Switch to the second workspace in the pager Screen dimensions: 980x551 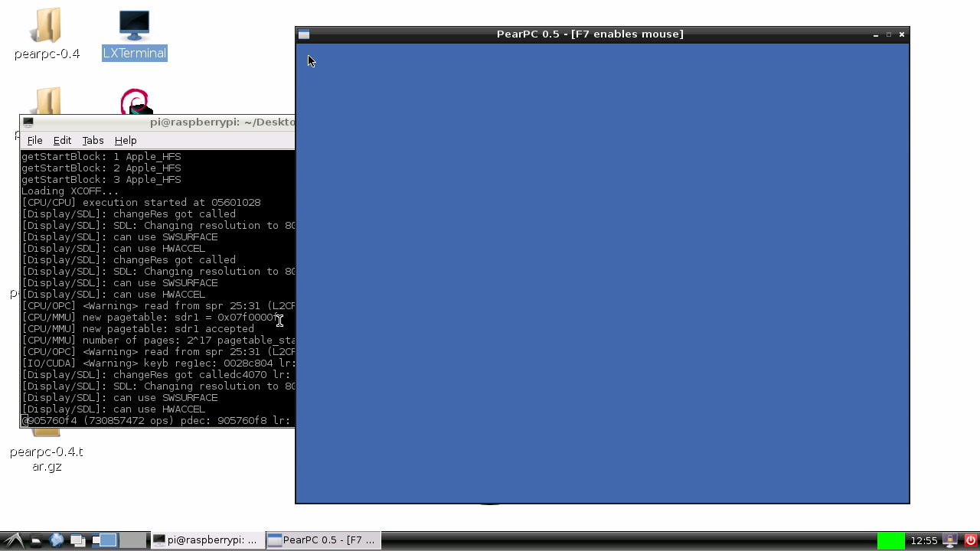pyautogui.click(x=132, y=541)
